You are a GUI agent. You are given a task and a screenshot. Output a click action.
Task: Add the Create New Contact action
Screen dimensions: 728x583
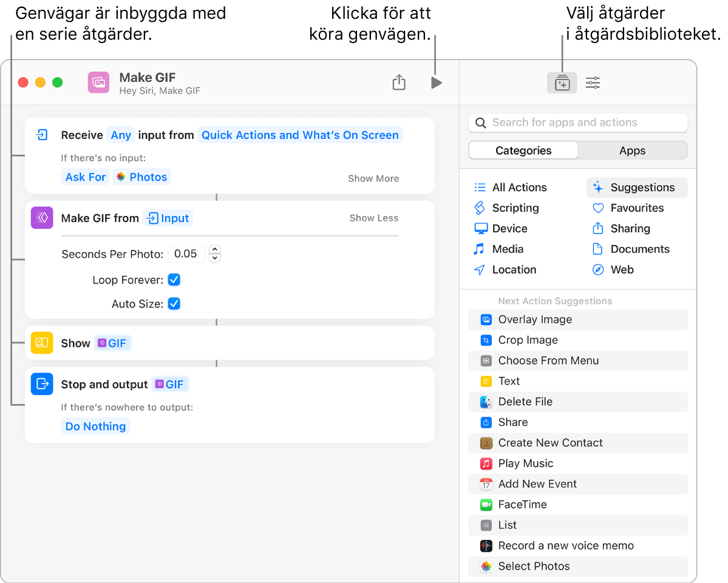point(577,443)
